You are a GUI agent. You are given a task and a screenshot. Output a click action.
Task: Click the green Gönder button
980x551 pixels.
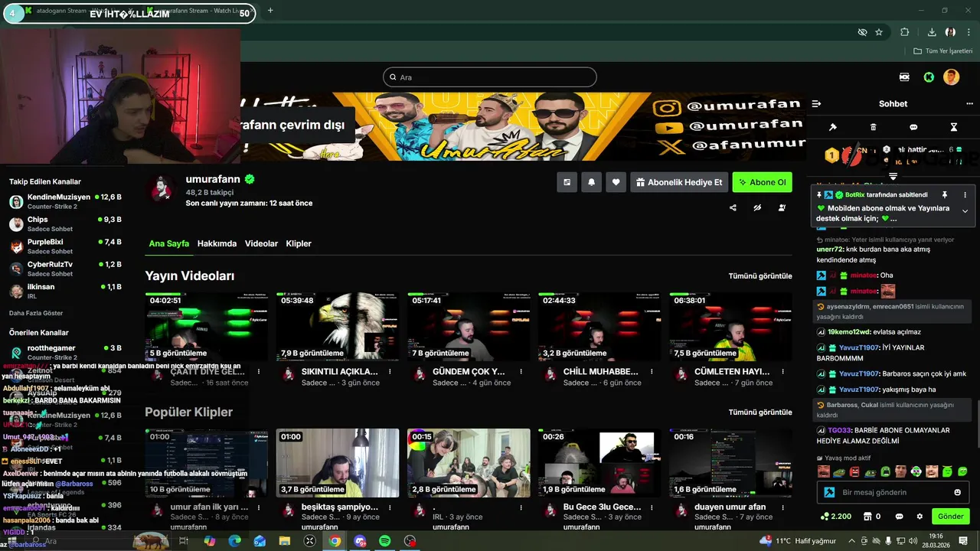click(x=950, y=517)
